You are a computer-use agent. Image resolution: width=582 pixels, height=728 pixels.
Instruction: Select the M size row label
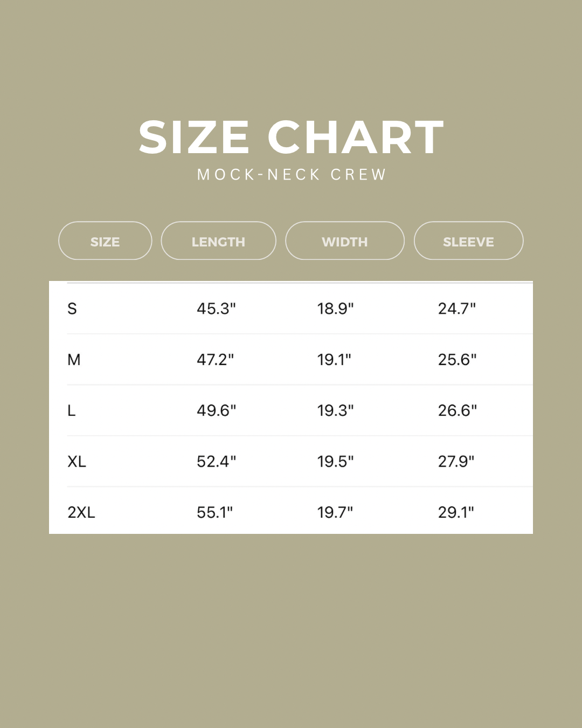[74, 360]
